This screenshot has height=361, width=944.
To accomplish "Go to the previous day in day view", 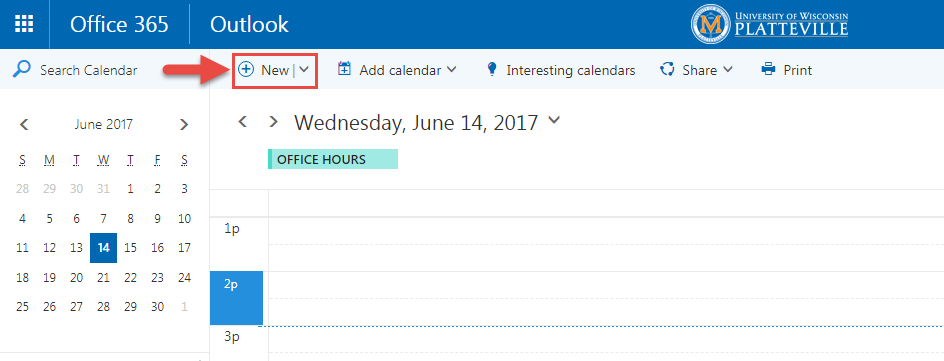I will (243, 122).
